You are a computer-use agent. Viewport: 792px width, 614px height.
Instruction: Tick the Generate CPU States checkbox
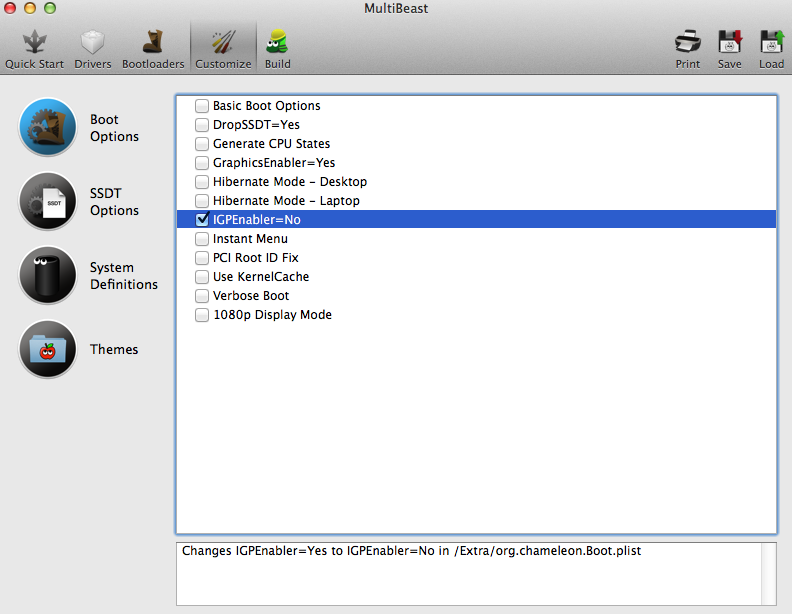(x=202, y=144)
